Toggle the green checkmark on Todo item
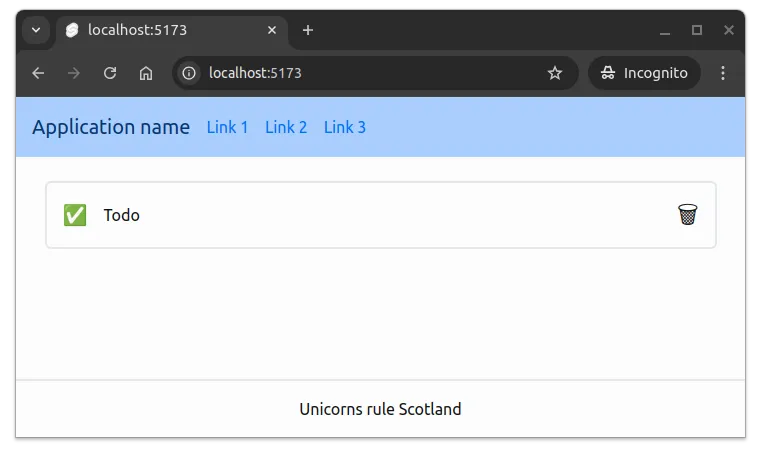Viewport: 761px width, 469px height. point(75,215)
